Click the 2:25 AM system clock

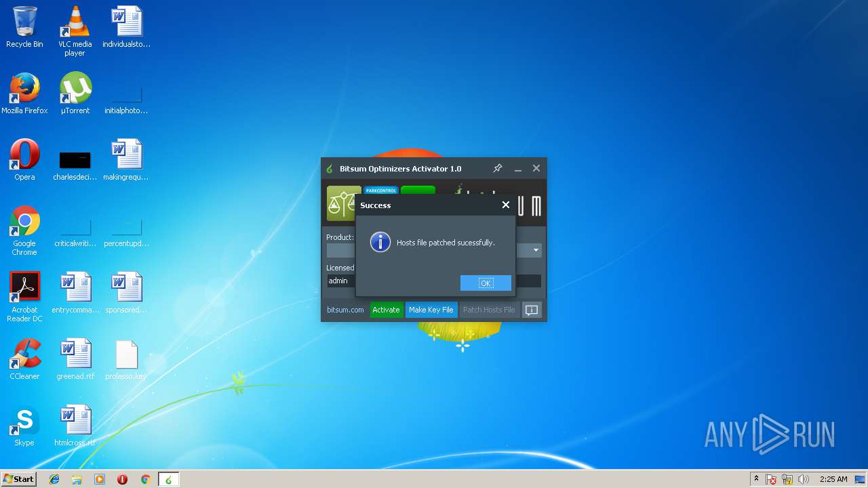833,479
